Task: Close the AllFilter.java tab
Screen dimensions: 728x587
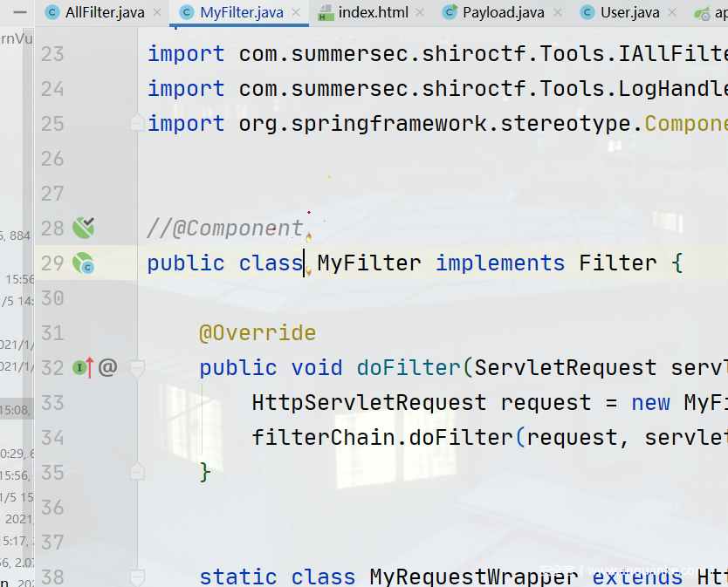Action: click(x=157, y=12)
